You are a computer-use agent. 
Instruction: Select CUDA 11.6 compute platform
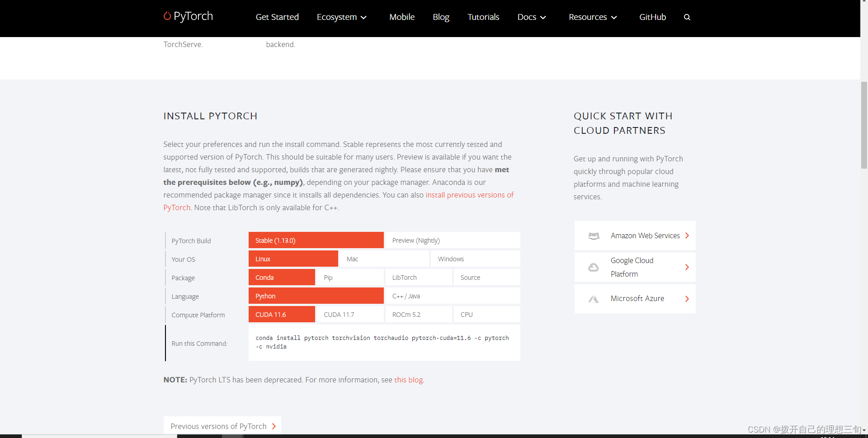pos(282,315)
